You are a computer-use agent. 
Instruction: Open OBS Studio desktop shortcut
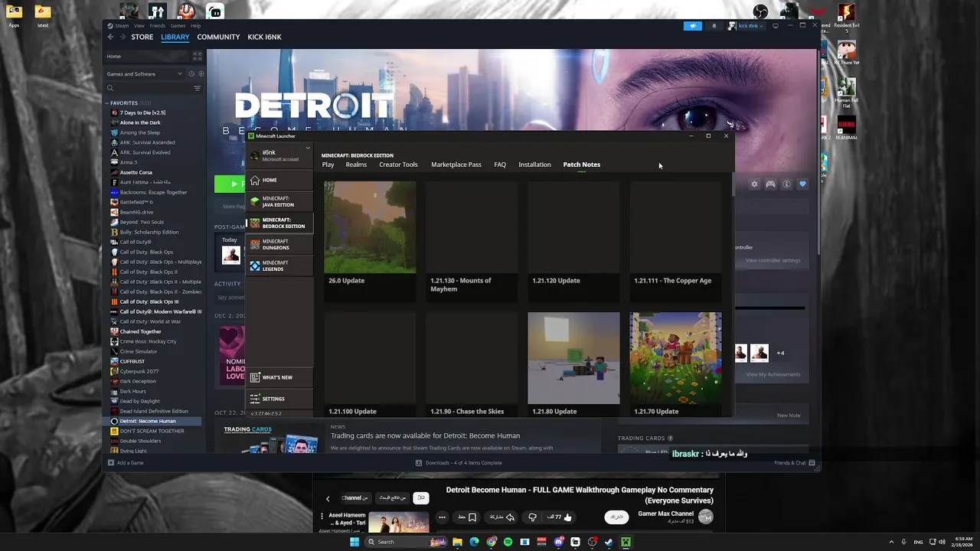760,11
